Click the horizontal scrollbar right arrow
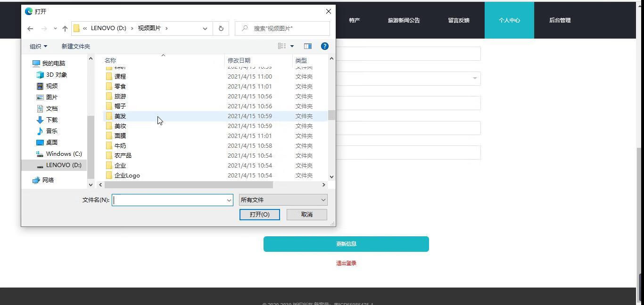The height and width of the screenshot is (305, 644). click(324, 185)
